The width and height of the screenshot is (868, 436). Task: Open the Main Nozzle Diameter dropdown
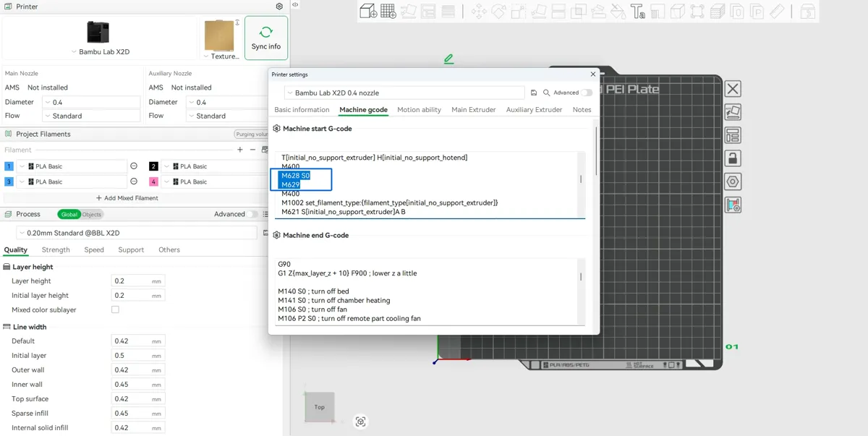(x=91, y=102)
